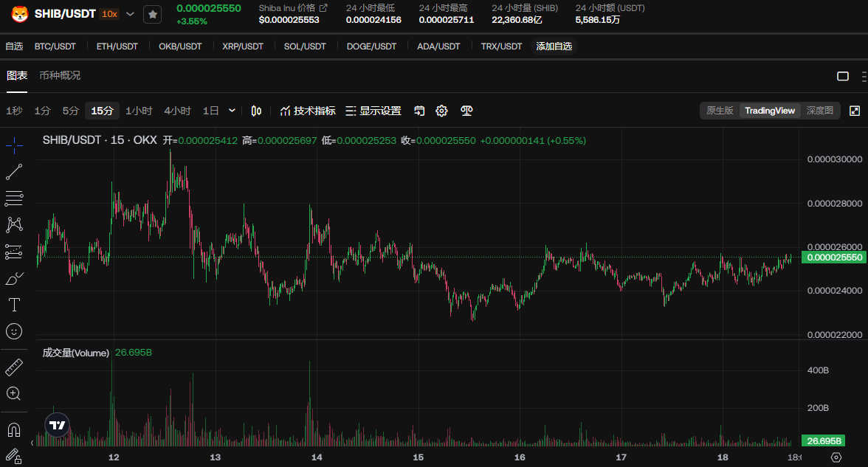Favorite SHIB/USDT with the star
Screen dimensions: 868x467
[152, 14]
